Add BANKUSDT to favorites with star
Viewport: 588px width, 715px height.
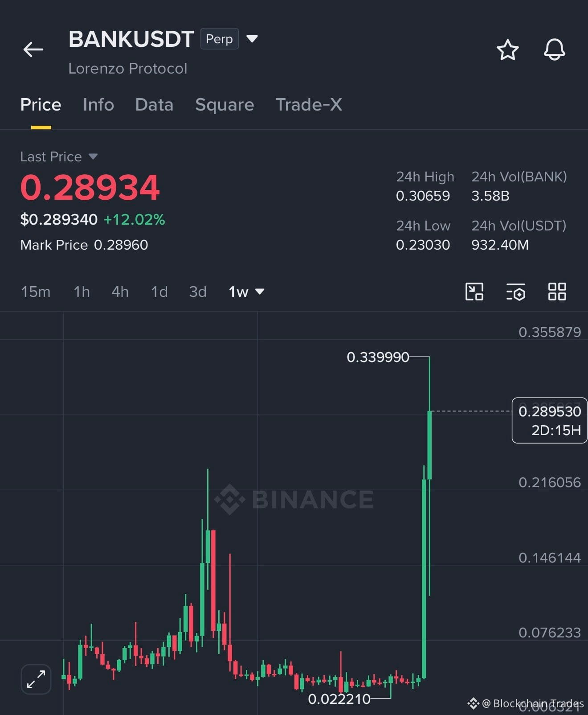[507, 49]
